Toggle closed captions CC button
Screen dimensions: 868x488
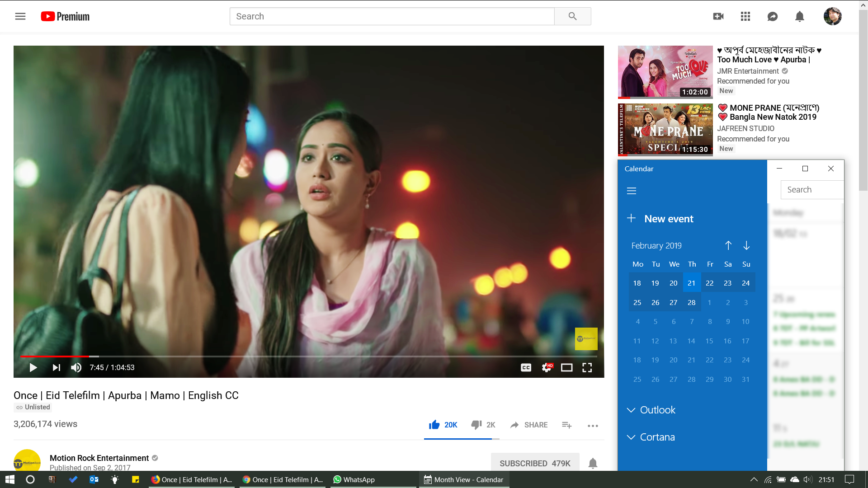pyautogui.click(x=526, y=367)
